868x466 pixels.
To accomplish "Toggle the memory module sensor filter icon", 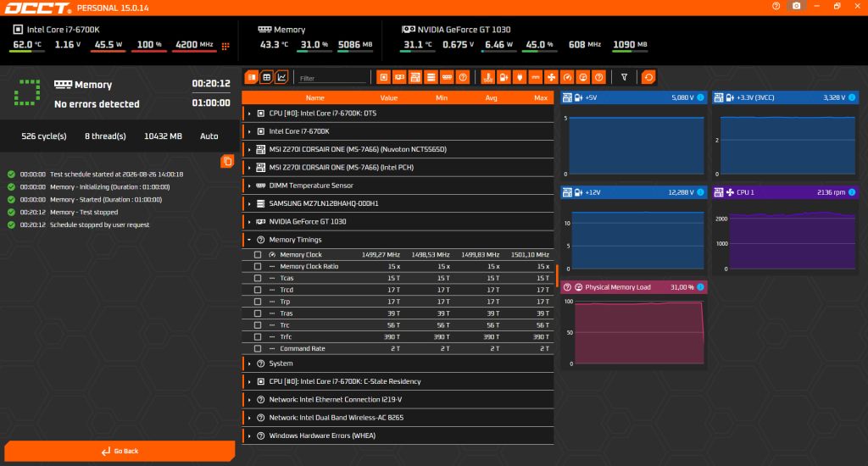I will coord(447,77).
